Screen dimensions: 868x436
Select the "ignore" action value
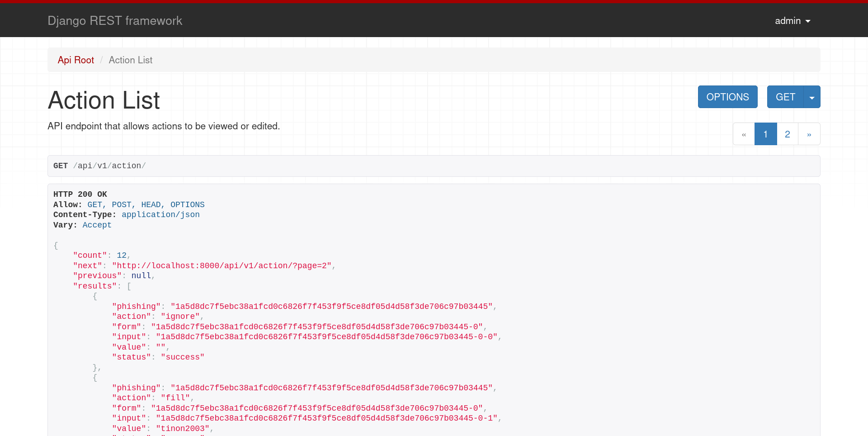point(180,317)
